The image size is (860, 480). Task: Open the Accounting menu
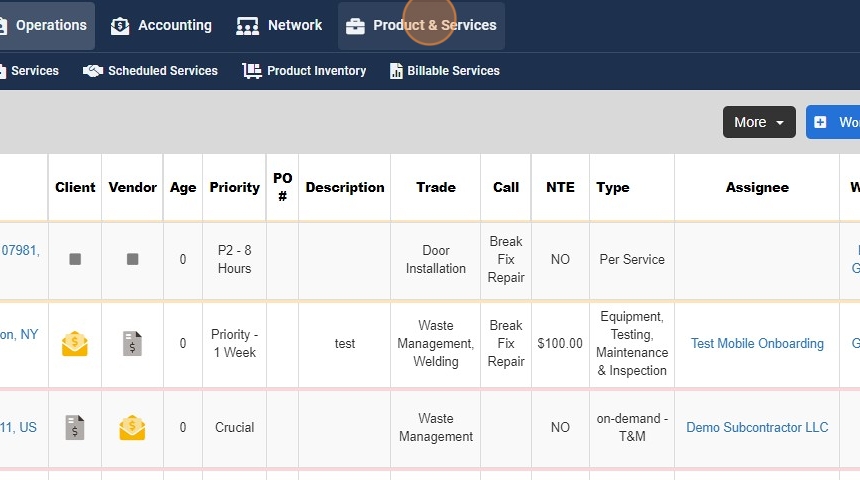tap(161, 26)
